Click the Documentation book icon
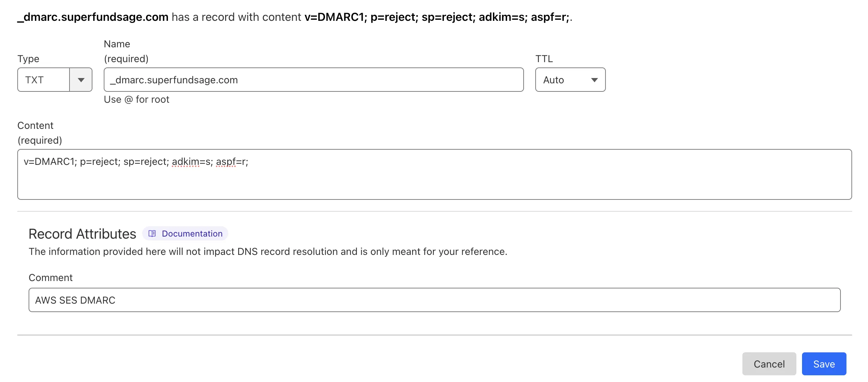 point(152,233)
